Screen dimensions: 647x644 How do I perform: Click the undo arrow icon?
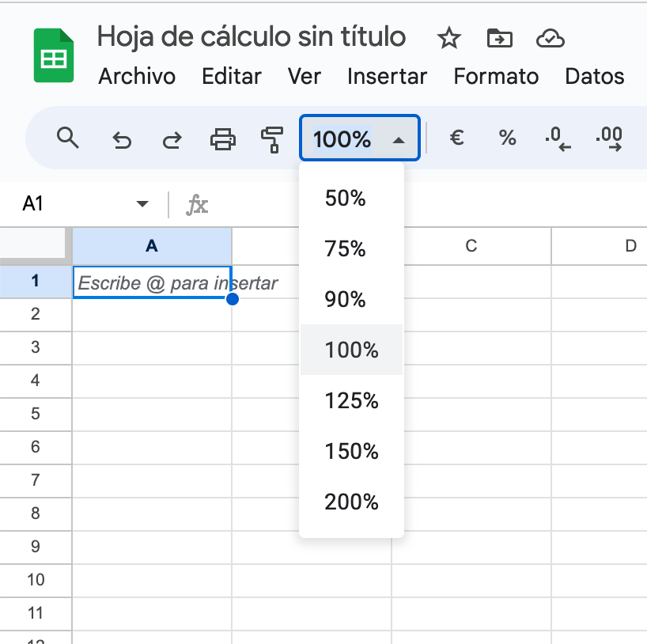click(x=121, y=140)
